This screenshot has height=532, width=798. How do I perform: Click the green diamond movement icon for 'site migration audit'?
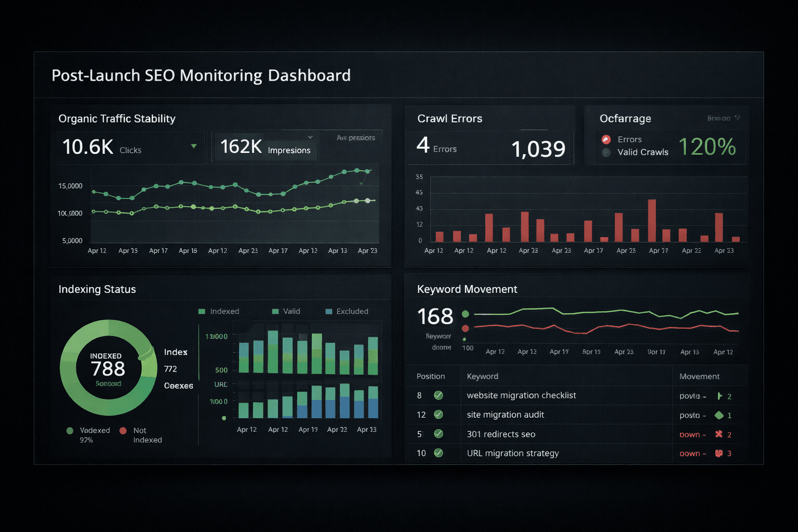(720, 415)
